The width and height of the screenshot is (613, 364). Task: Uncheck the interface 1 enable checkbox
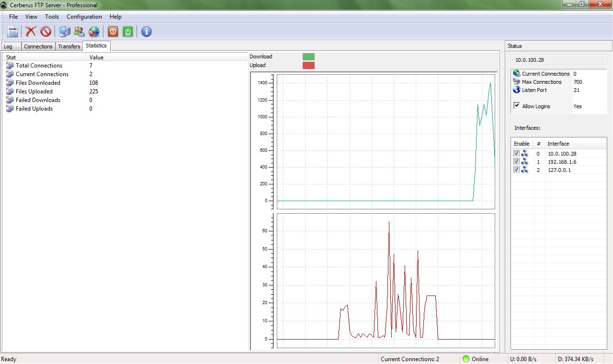pyautogui.click(x=516, y=161)
